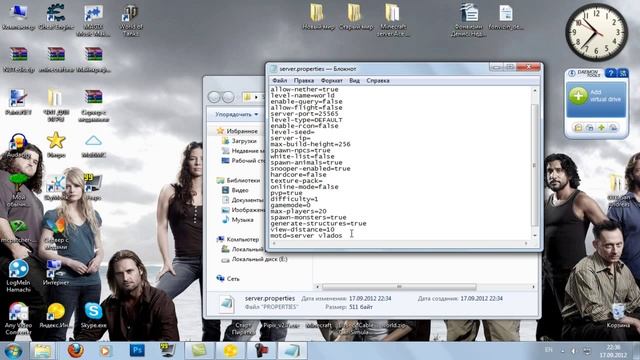Image resolution: width=640 pixels, height=360 pixels.
Task: Click Explorer forward navigation button
Action: [228, 97]
